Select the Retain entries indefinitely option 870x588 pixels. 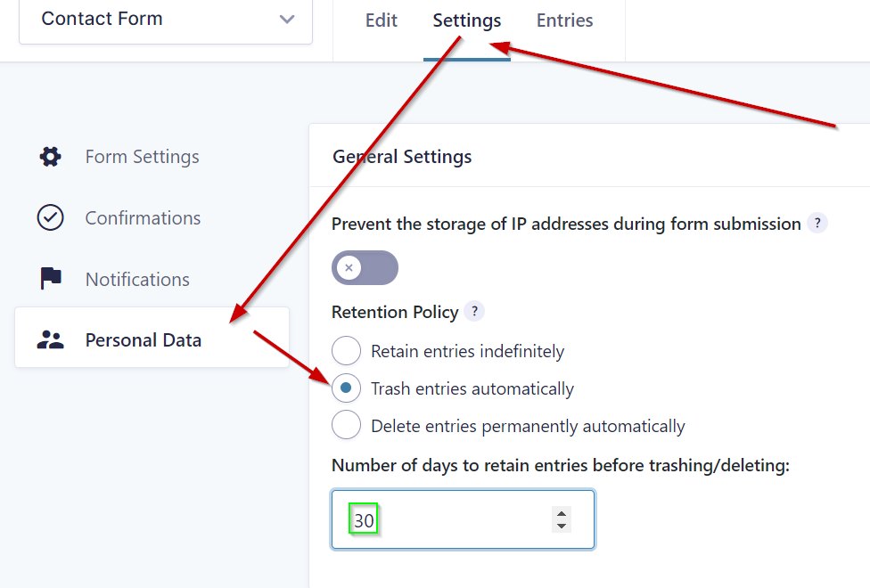[346, 351]
